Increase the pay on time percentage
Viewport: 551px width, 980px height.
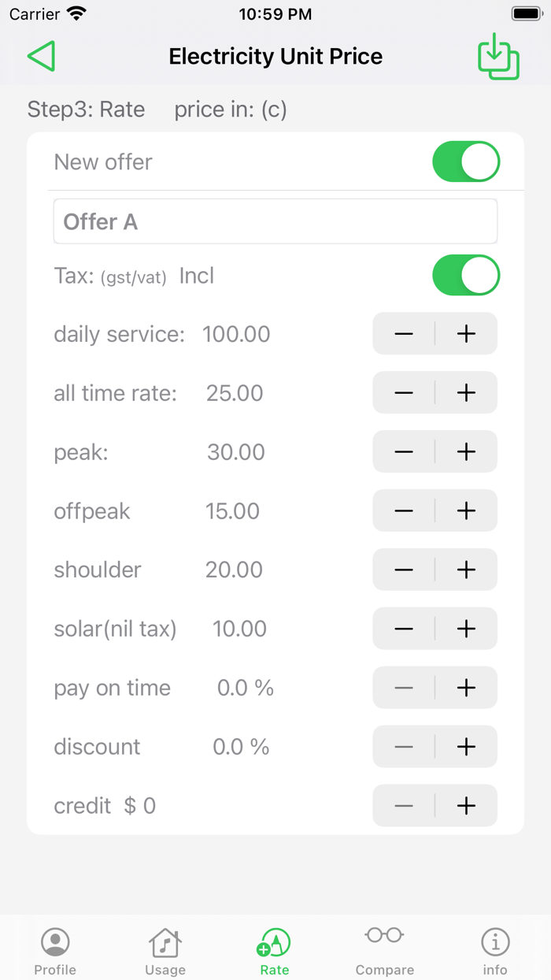point(465,688)
